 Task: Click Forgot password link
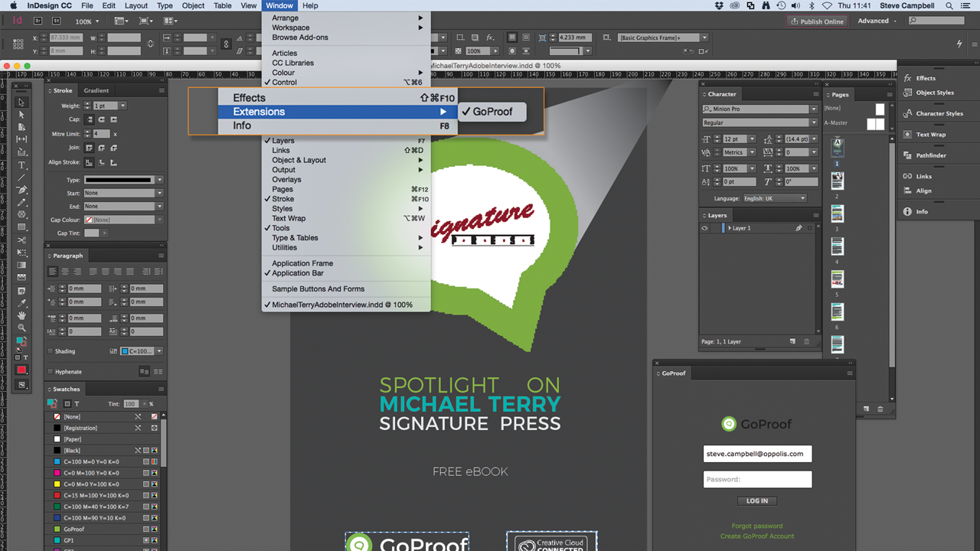757,526
